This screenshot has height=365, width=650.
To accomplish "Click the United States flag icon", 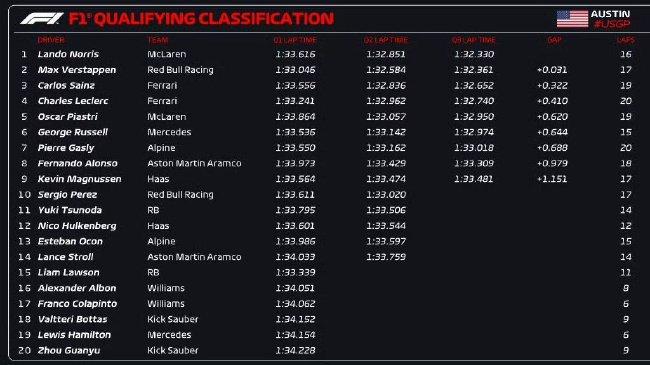I will click(x=572, y=19).
